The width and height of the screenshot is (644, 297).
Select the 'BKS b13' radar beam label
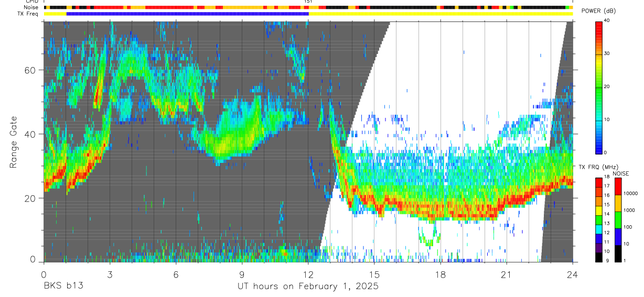click(63, 286)
